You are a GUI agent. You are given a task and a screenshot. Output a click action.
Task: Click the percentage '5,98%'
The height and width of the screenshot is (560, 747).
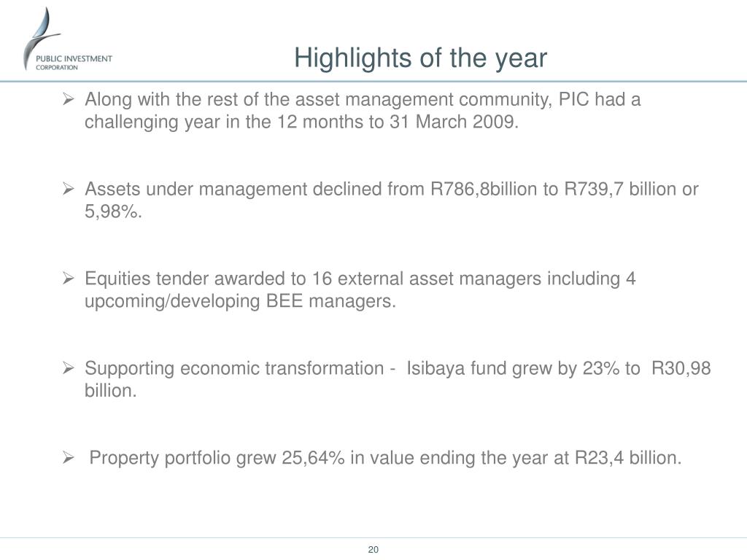click(x=111, y=211)
